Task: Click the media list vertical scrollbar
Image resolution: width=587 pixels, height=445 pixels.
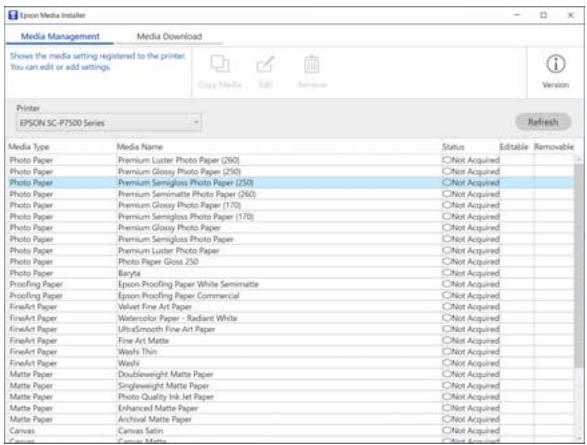Action: tap(579, 262)
